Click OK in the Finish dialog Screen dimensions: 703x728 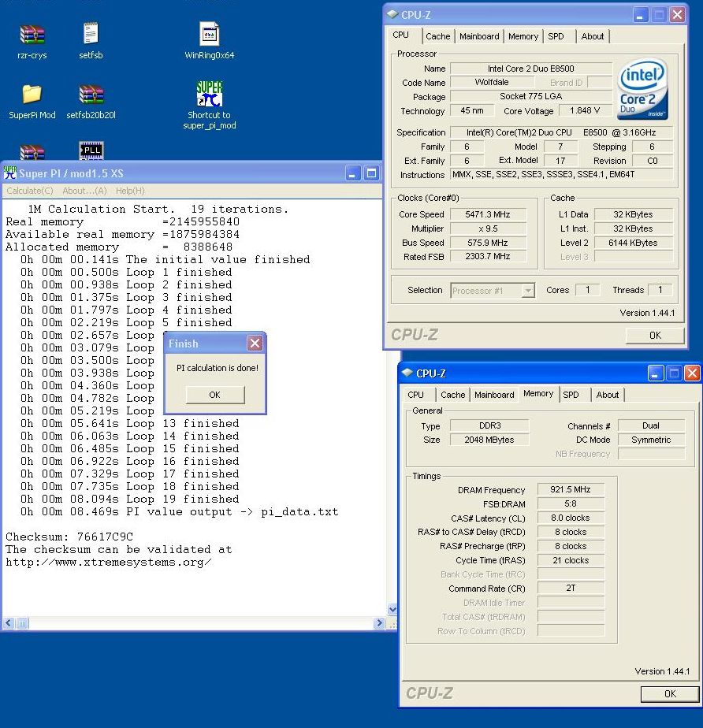tap(215, 395)
